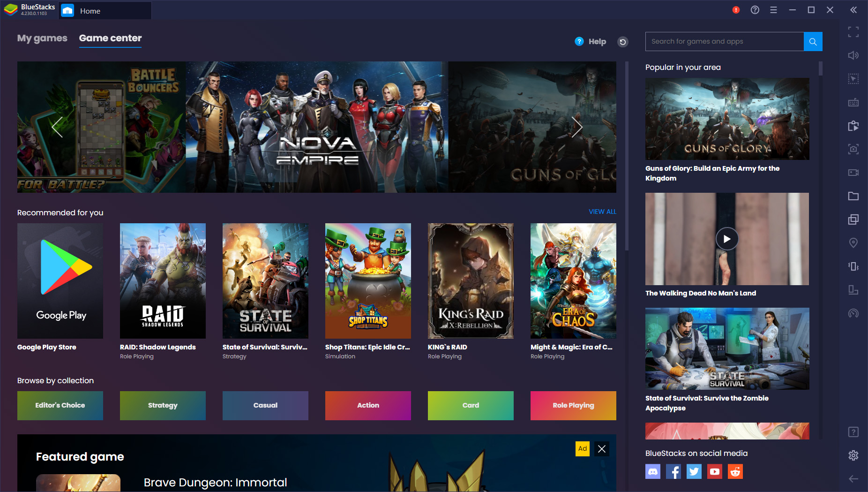
Task: Open BlueStacks Reddit social icon
Action: [x=735, y=471]
